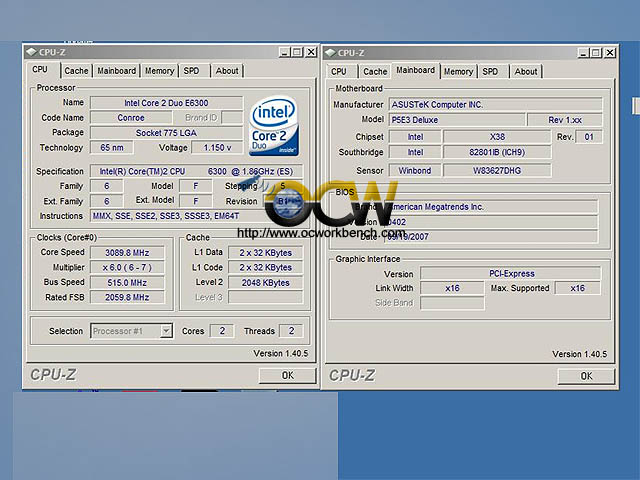Click rated FSB value 2059.8 MHz
Image resolution: width=640 pixels, height=480 pixels.
127,297
